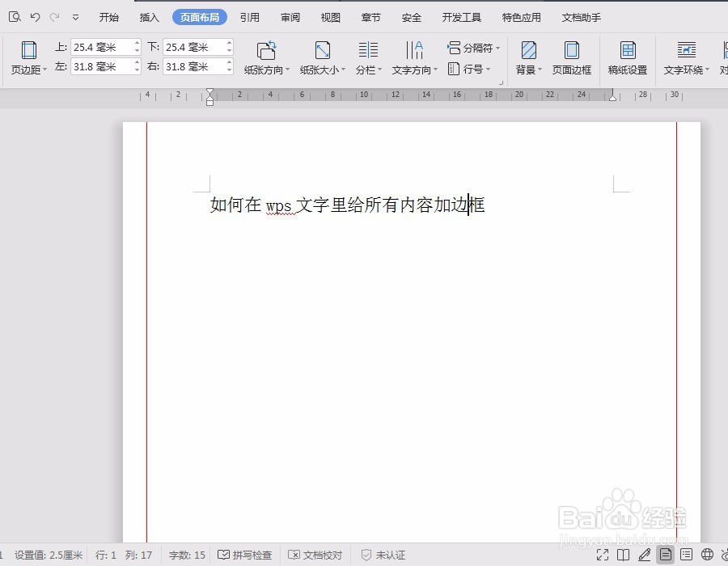Open the page setup dialog launcher
The width and height of the screenshot is (728, 566).
501,82
